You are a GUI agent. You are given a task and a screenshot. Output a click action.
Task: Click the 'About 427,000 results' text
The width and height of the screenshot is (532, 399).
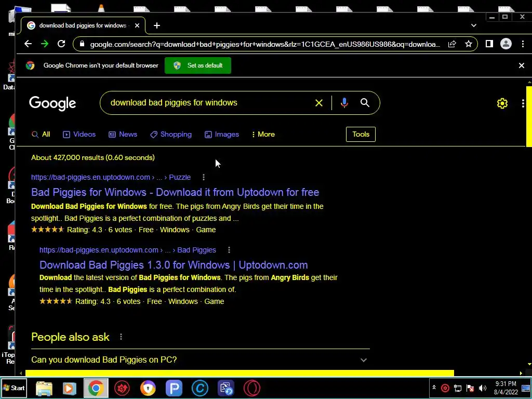93,157
